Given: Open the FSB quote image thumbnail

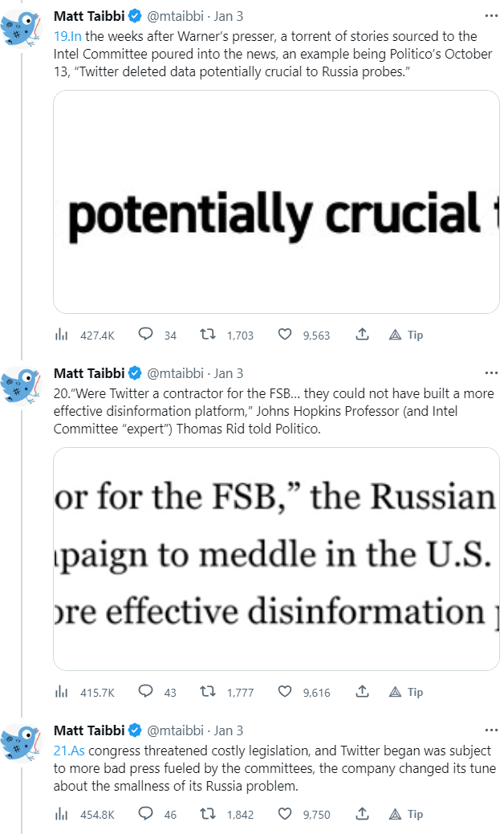Looking at the screenshot, I should coord(276,559).
